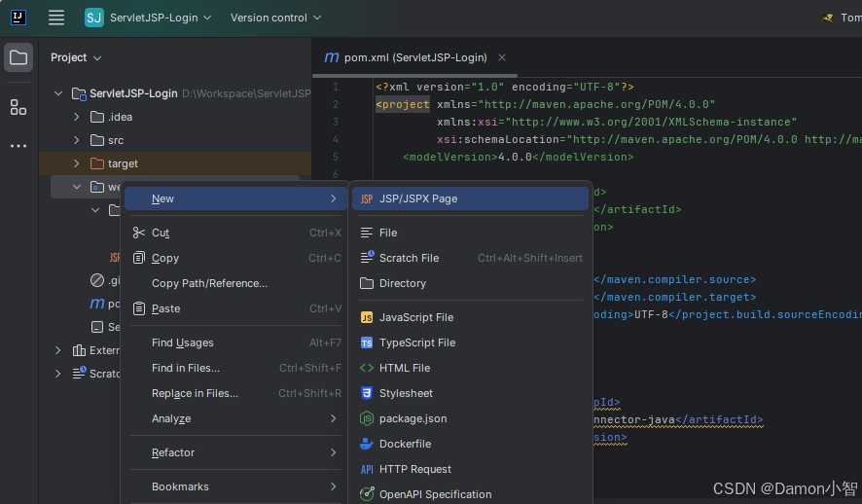
Task: Open the Bookmarks submenu
Action: 235,486
